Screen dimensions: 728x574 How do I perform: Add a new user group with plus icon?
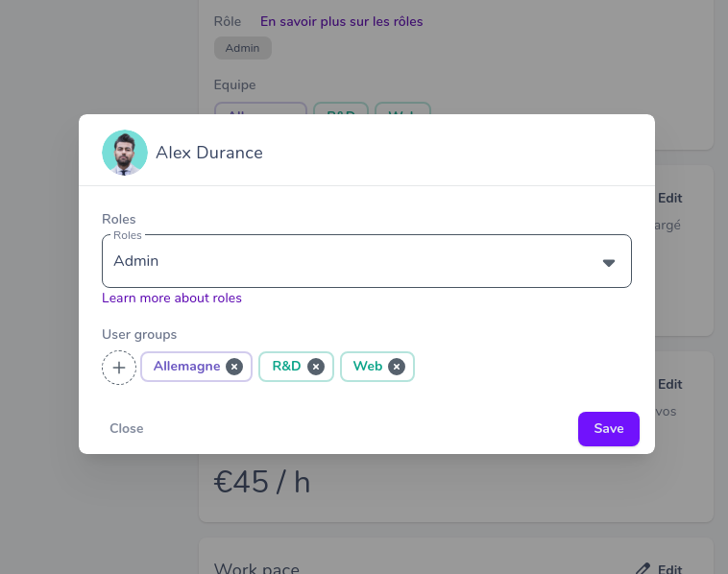(119, 368)
